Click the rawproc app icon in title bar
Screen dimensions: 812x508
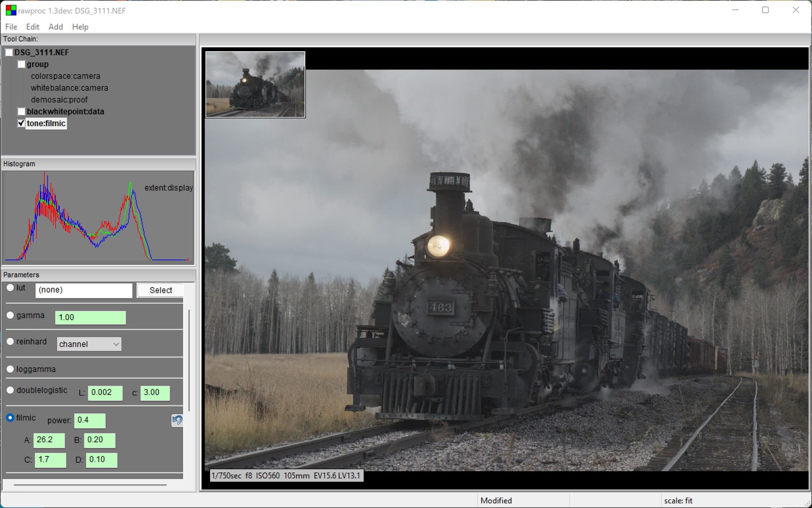[x=11, y=10]
